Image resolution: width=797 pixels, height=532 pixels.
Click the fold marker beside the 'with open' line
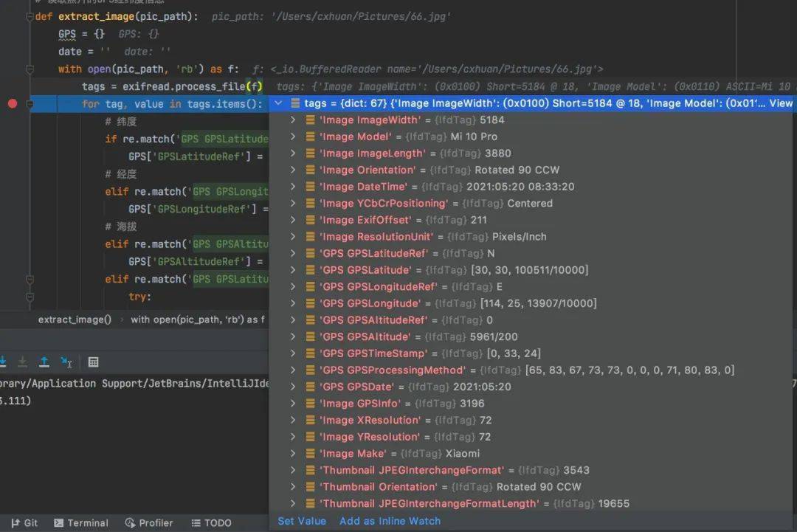click(30, 69)
